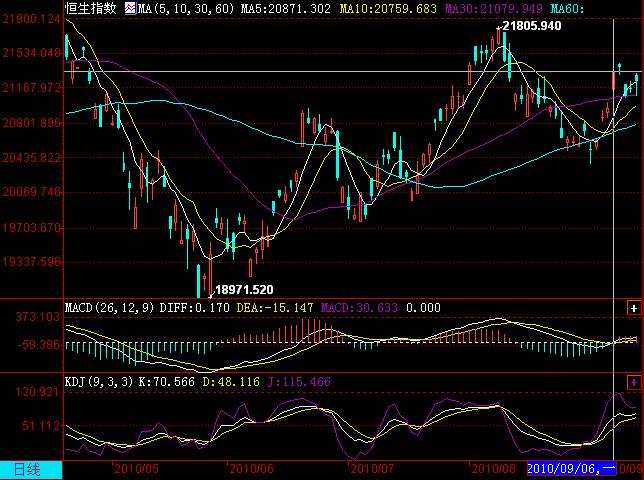Click the 2010/08 date axis label
Screen dimensions: 644x480
[493, 469]
